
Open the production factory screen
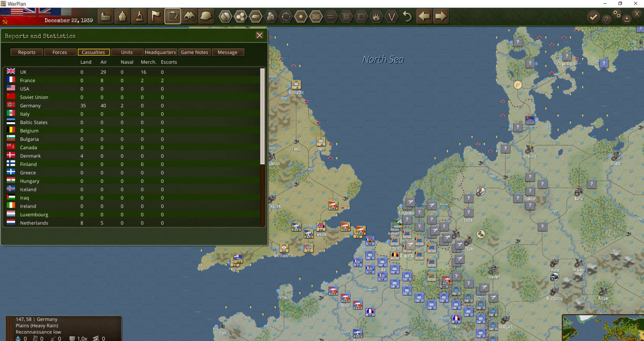pos(106,17)
